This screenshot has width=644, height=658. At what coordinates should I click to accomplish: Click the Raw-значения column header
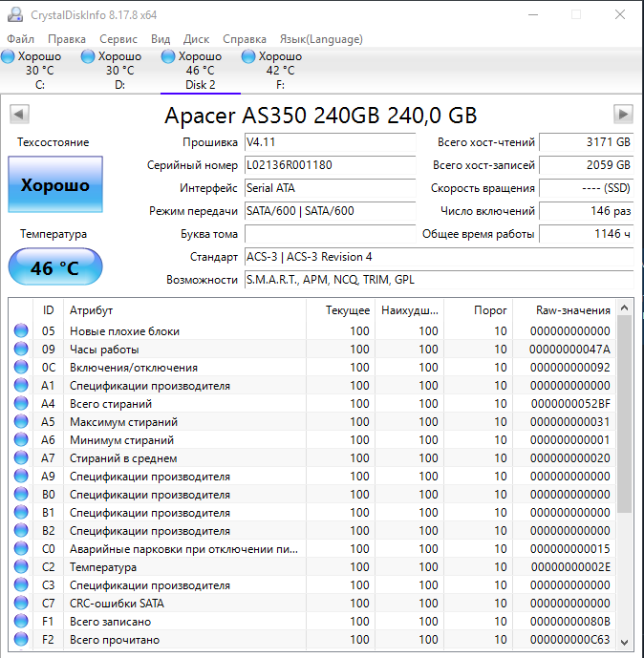[564, 310]
